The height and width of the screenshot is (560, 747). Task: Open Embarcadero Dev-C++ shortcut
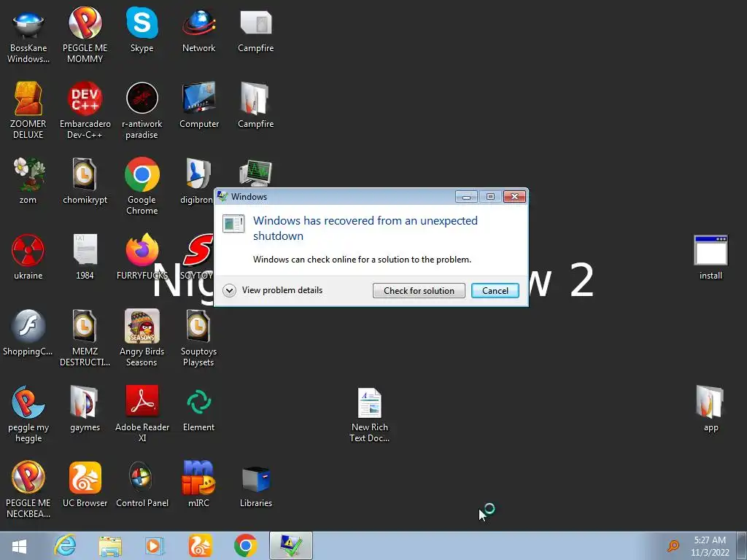(85, 111)
